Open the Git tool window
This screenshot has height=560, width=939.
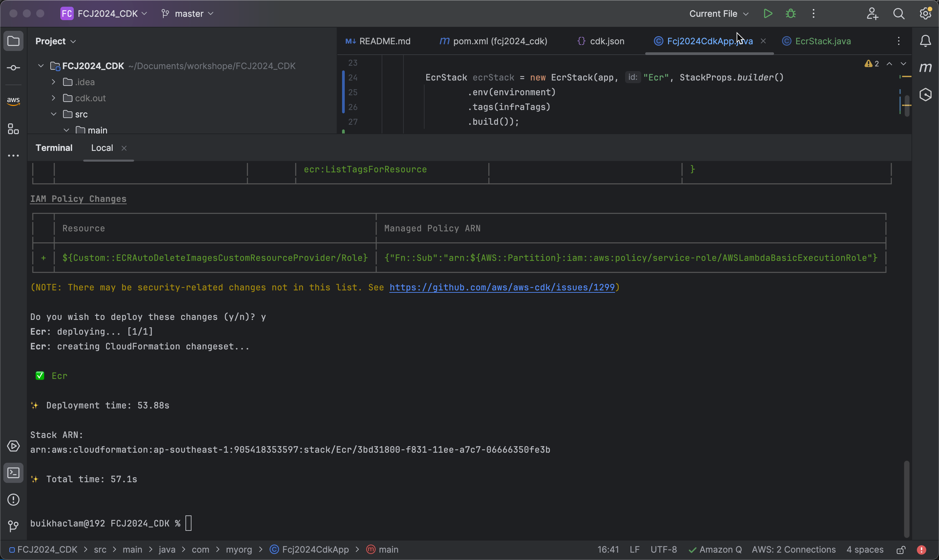(x=14, y=526)
